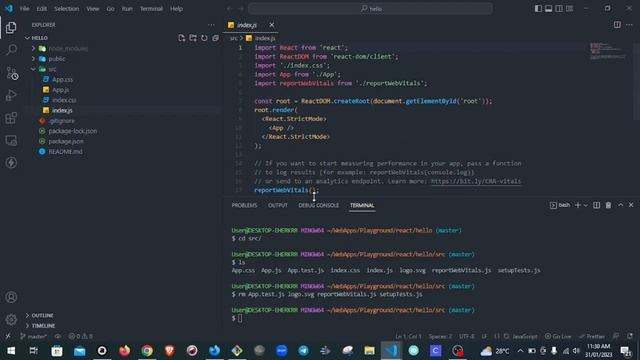Expand the public folder
This screenshot has width=640, height=360.
click(33, 59)
